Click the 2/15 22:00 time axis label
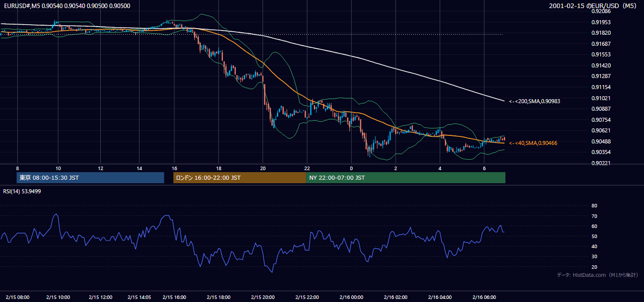 coord(307,297)
